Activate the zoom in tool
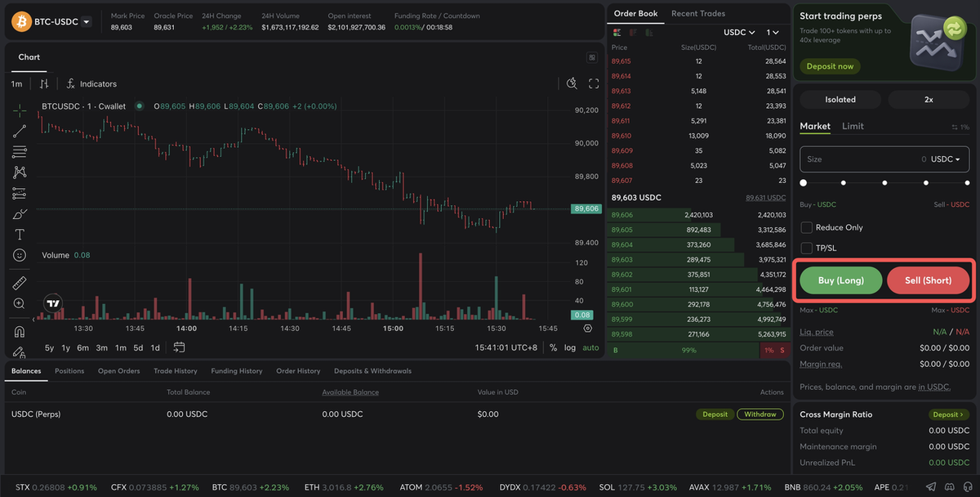This screenshot has width=980, height=497. tap(20, 303)
